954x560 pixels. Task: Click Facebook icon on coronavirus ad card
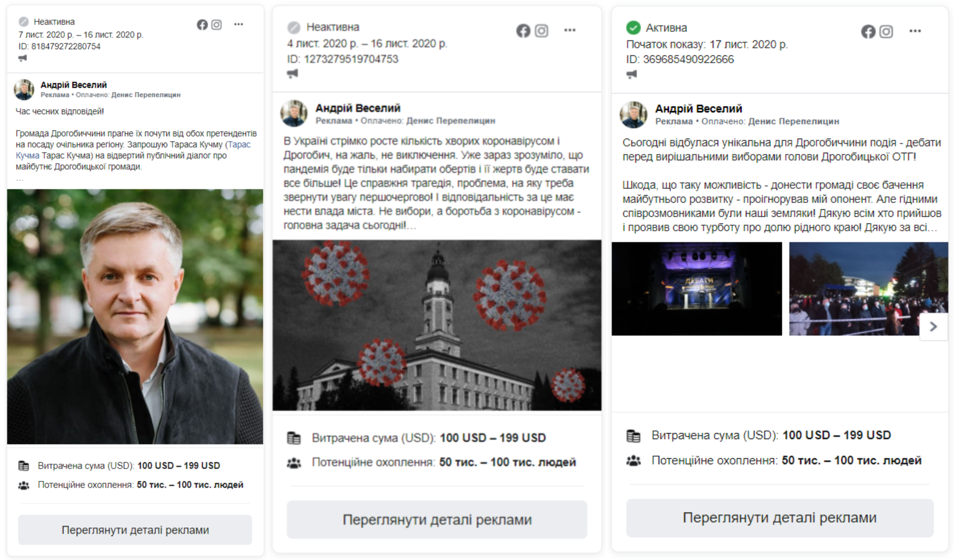click(523, 31)
